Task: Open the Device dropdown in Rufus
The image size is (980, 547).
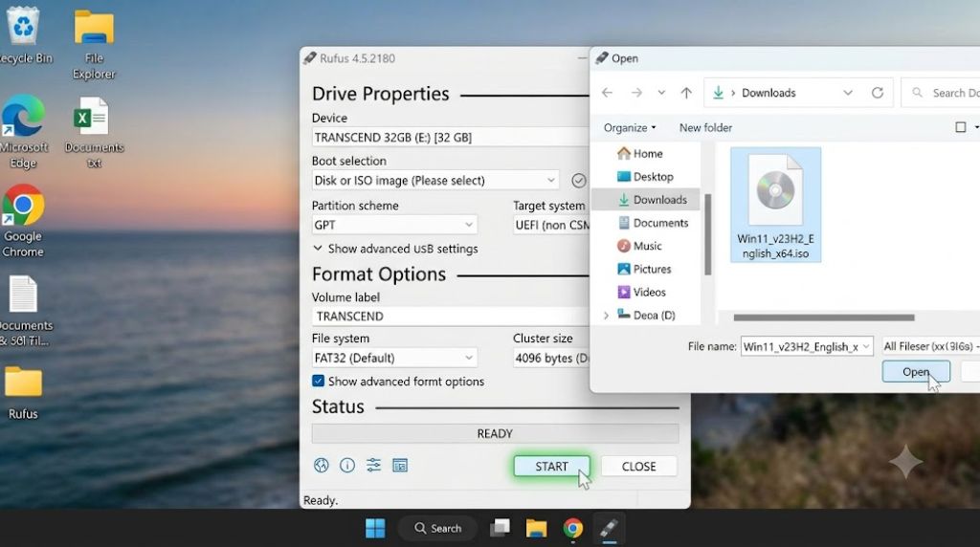Action: coord(451,138)
